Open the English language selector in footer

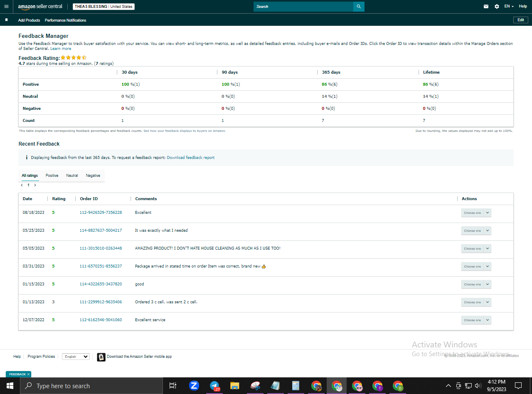pos(76,357)
